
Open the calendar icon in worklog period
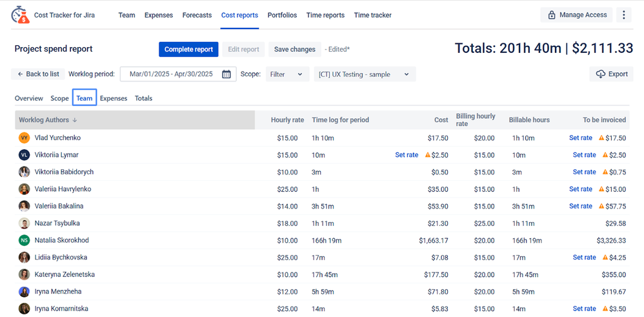pos(226,74)
